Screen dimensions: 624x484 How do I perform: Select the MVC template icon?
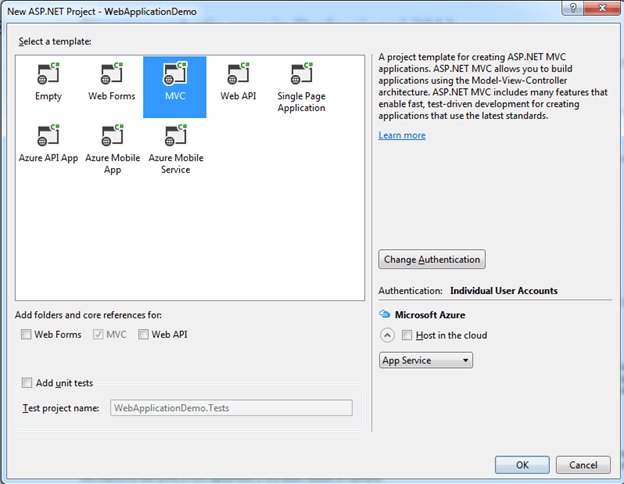click(x=175, y=74)
